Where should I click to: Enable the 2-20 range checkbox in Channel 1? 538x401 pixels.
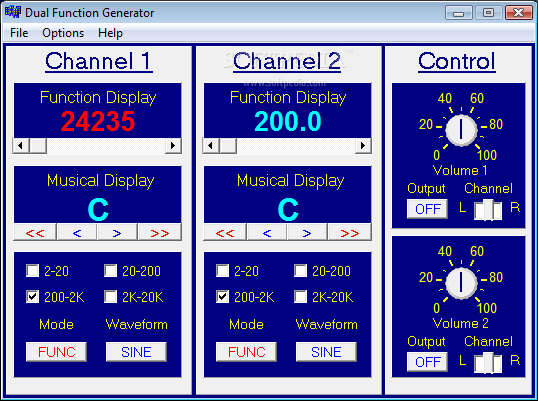coord(33,271)
